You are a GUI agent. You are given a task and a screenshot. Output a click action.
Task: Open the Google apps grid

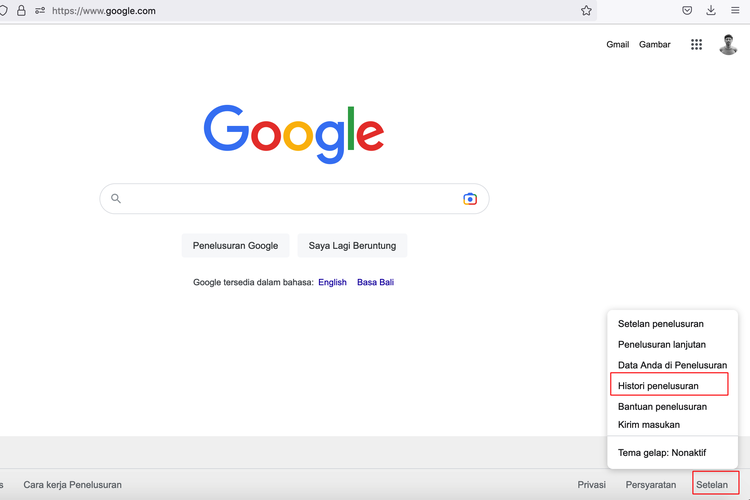[x=696, y=44]
